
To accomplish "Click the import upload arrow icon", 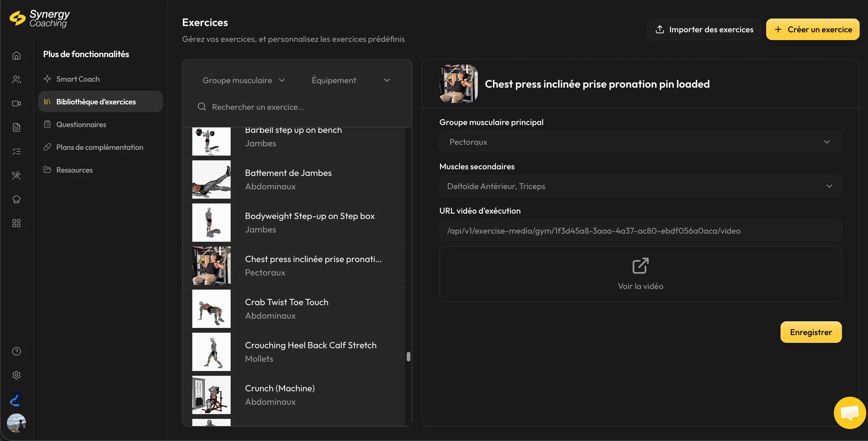I will click(x=660, y=29).
